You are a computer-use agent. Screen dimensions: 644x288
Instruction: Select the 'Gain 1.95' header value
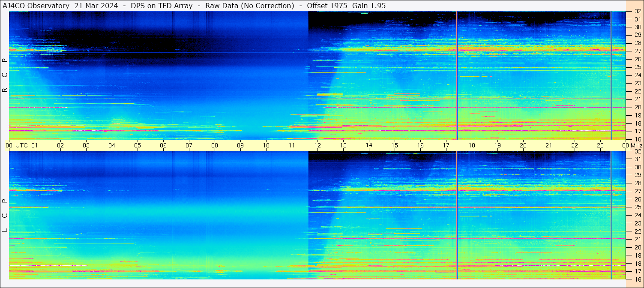(369, 6)
